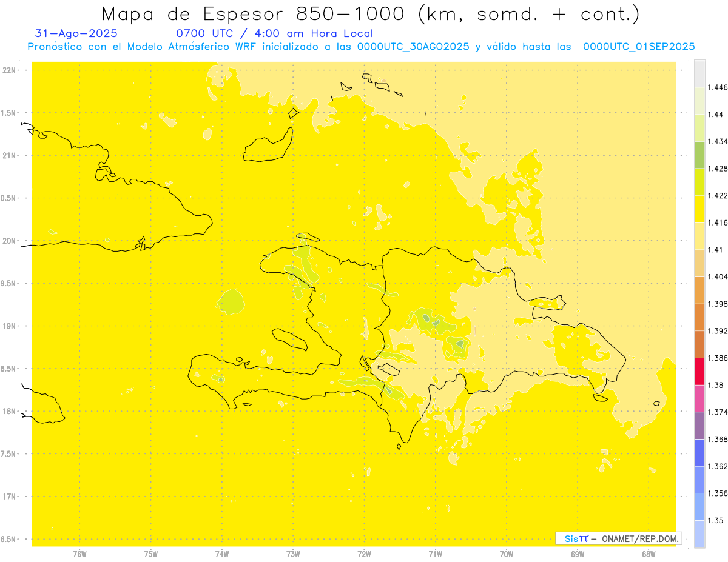Click the colorbar value '1.356'
This screenshot has width=728, height=562.
pos(719,493)
